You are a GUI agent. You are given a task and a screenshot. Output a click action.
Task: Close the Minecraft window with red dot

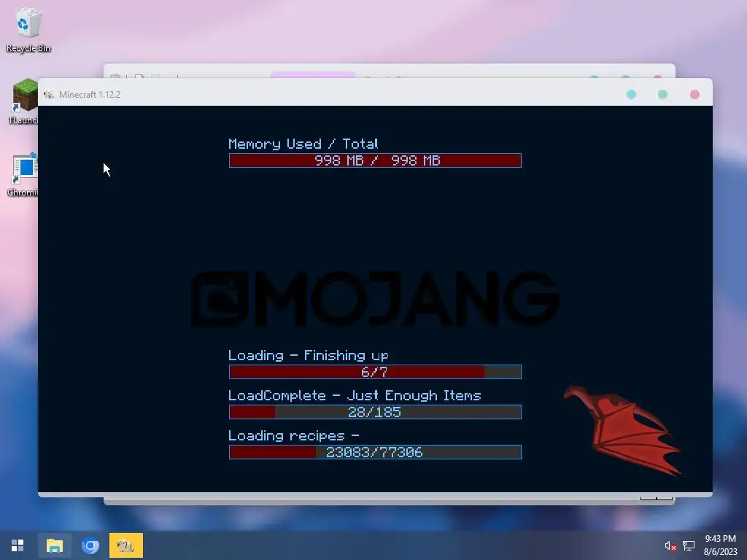pos(694,94)
